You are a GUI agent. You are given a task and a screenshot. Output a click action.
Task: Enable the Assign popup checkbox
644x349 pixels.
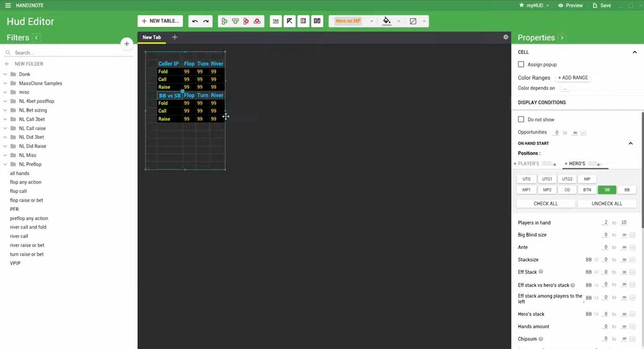pos(521,64)
